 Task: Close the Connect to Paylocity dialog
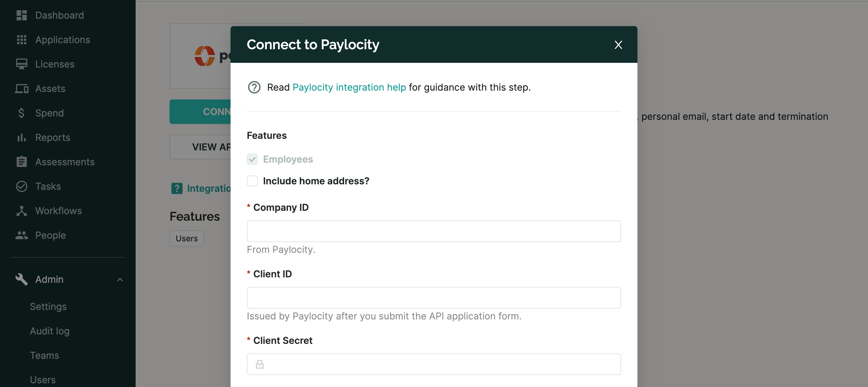pyautogui.click(x=618, y=44)
